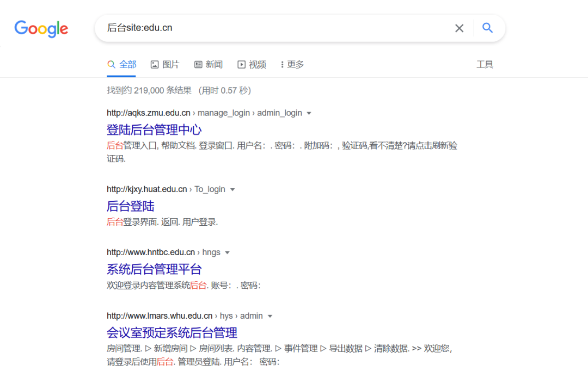Click the http://www.lmars.whu.edu.cn URL text
Viewport: 588px width, 377px height.
tap(160, 316)
